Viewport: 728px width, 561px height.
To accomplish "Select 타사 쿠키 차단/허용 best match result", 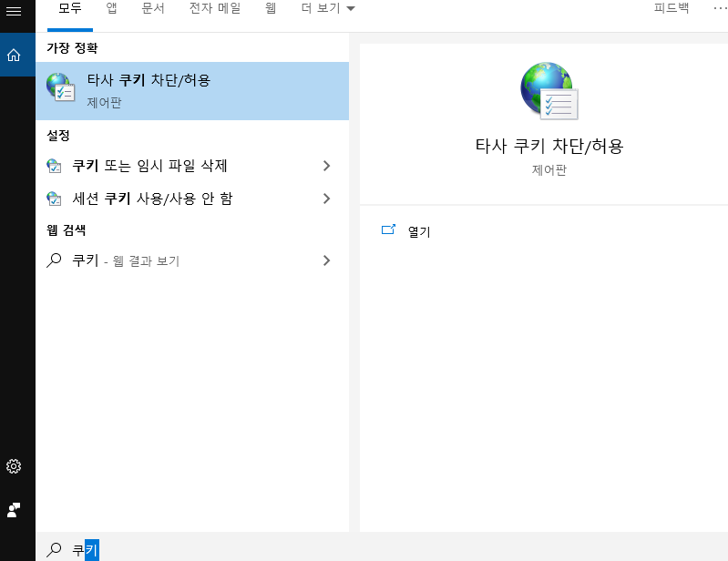I will 192,91.
